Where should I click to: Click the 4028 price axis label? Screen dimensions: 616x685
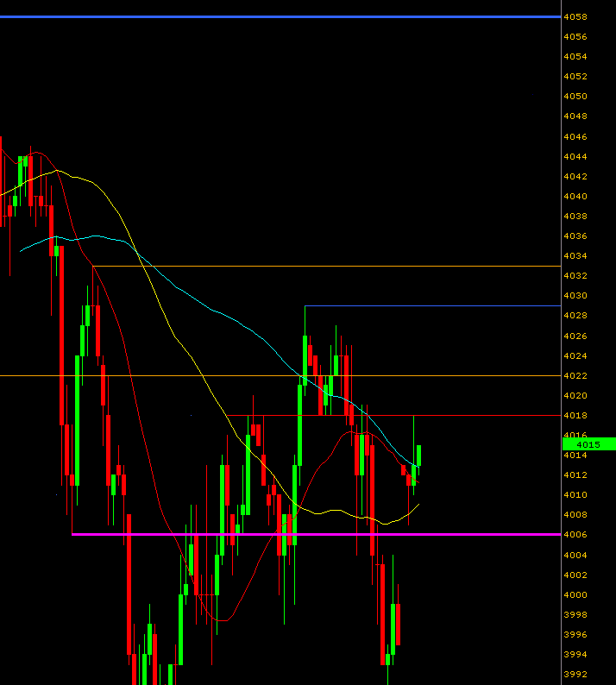coord(575,316)
